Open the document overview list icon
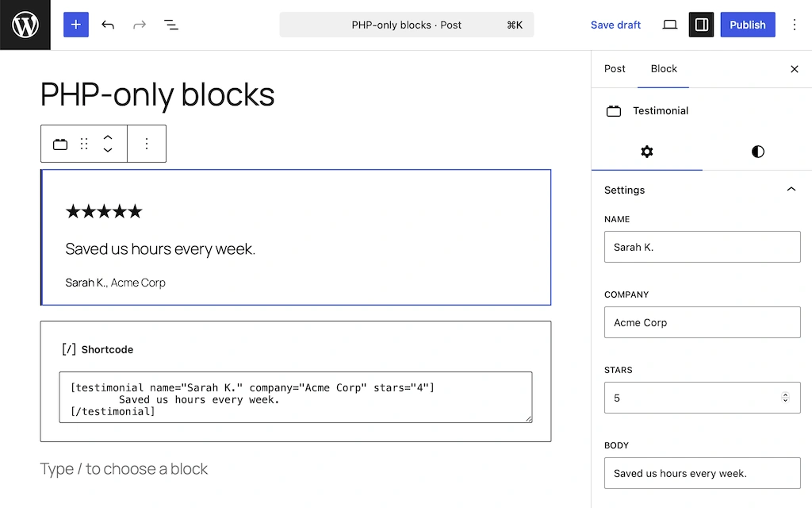This screenshot has width=812, height=508. point(171,25)
